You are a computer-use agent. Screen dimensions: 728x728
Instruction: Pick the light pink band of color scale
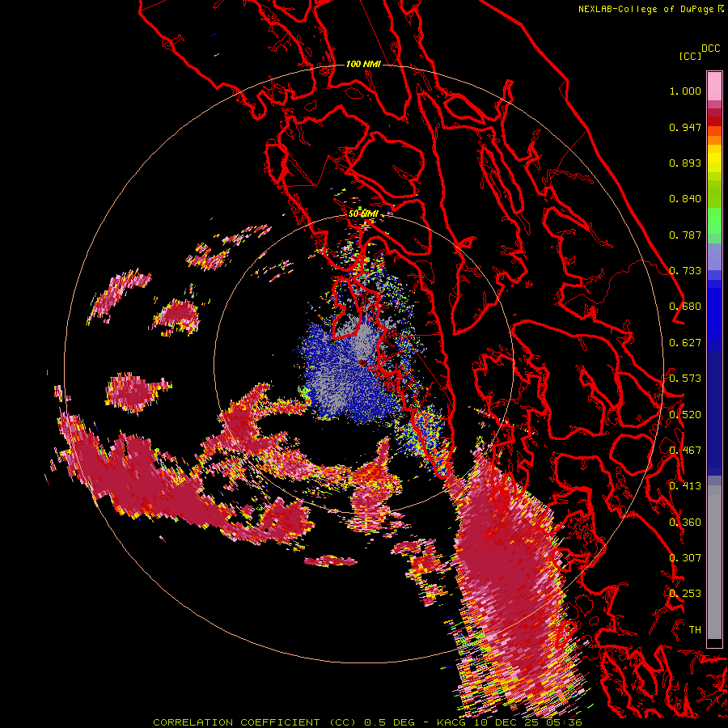point(714,86)
